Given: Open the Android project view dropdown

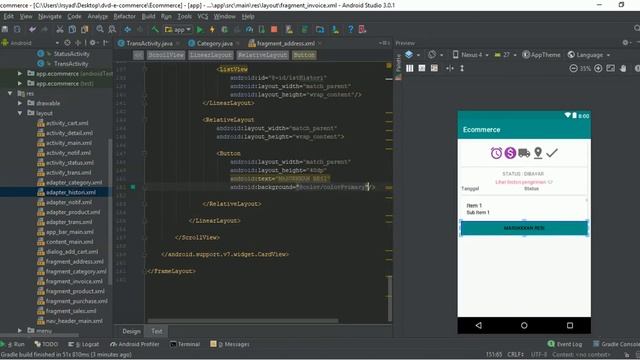Looking at the screenshot, I should point(30,43).
